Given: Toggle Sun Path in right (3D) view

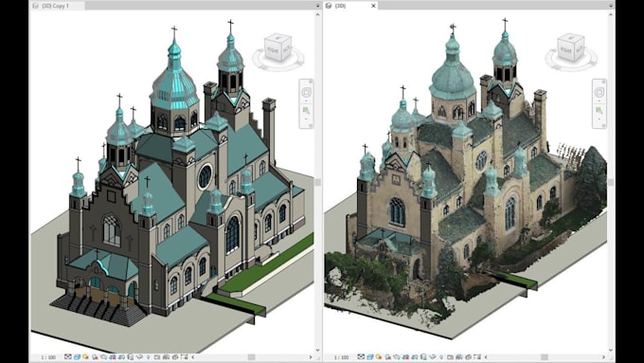Looking at the screenshot, I should click(x=380, y=357).
